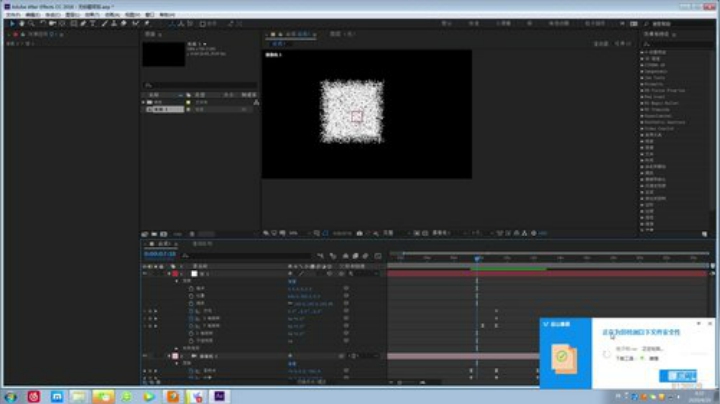This screenshot has width=720, height=404.
Task: Toggle first stopwatch under layer 1 Transform
Action: [x=191, y=288]
